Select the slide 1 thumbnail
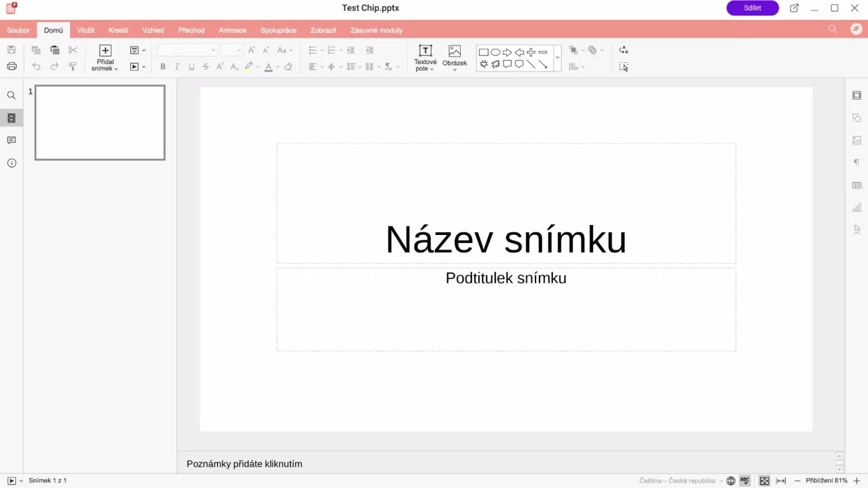868x488 pixels. coord(100,123)
